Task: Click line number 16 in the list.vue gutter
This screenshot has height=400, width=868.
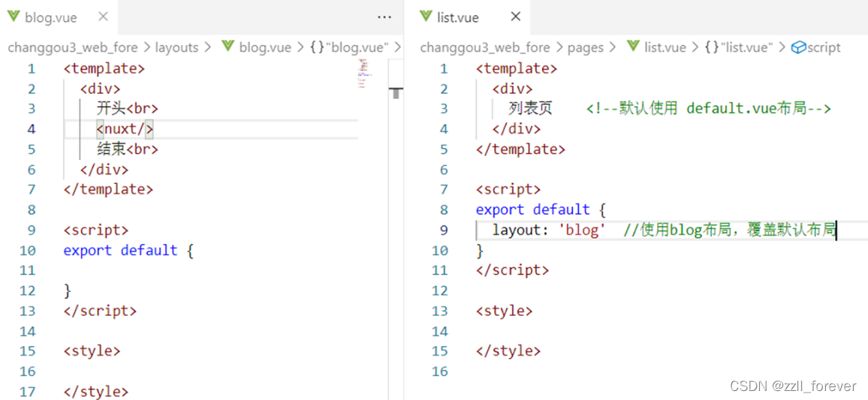Action: click(439, 371)
